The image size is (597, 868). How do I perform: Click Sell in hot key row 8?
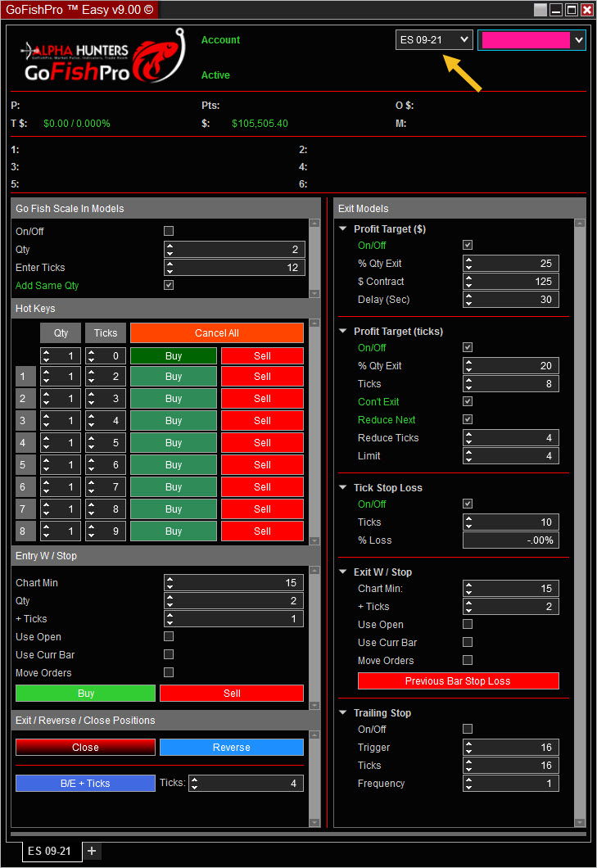[x=263, y=531]
